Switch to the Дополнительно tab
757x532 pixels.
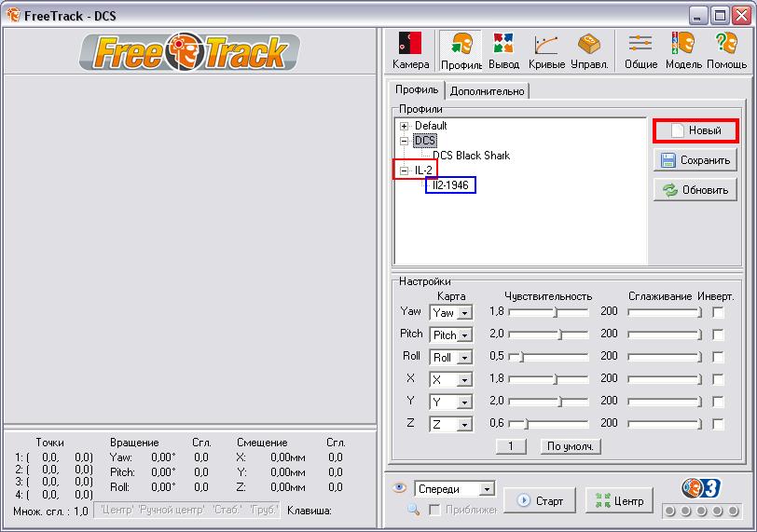[x=487, y=91]
